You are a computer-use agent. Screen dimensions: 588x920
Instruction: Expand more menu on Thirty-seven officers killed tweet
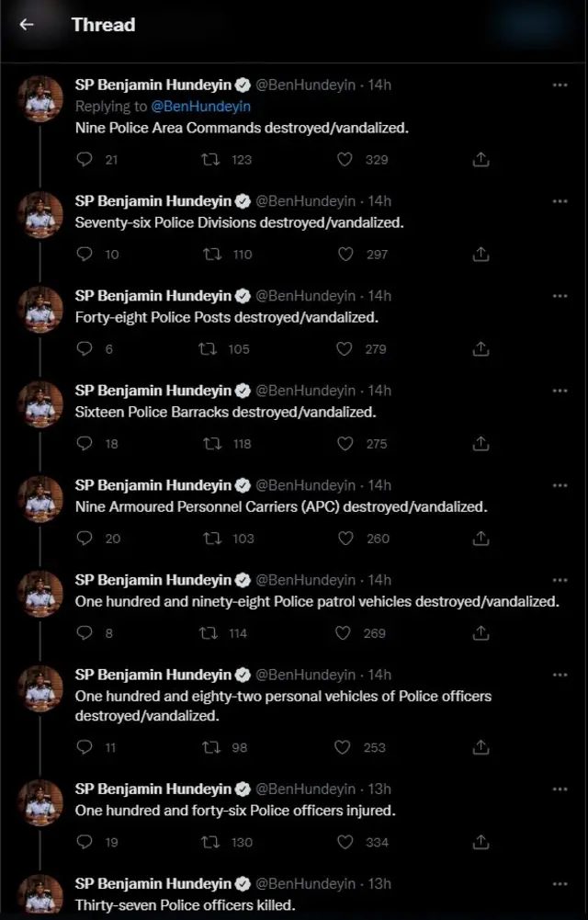click(560, 884)
